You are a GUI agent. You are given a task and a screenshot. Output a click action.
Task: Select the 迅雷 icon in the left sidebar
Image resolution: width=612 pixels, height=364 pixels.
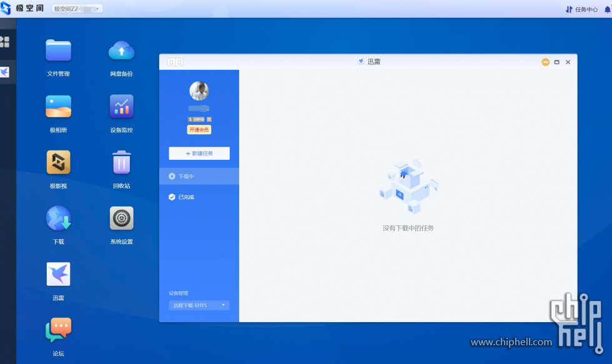(5, 72)
